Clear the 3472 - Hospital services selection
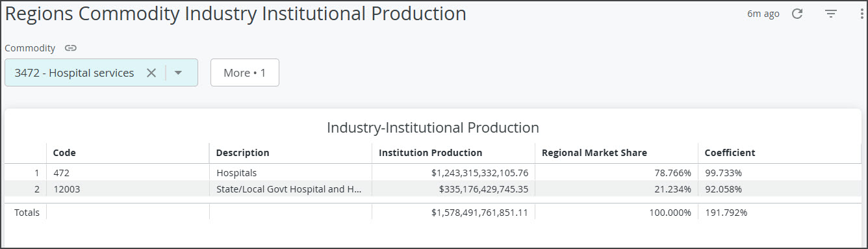The image size is (868, 249). pyautogui.click(x=151, y=73)
